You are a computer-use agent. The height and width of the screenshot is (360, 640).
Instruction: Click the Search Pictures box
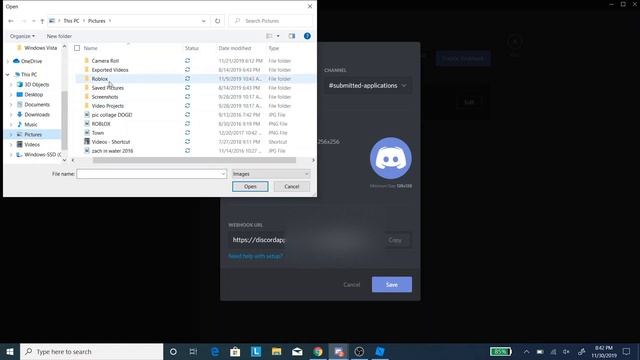271,21
